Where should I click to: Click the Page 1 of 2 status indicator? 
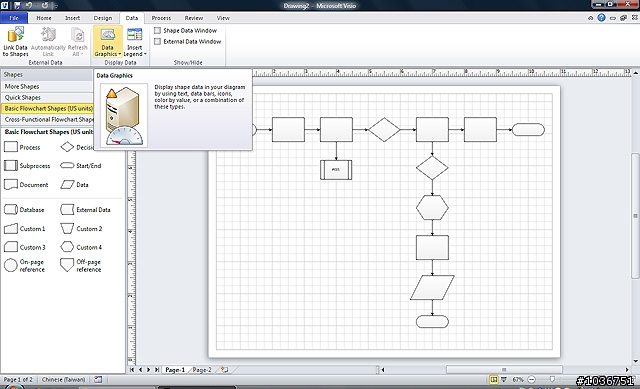coord(18,380)
